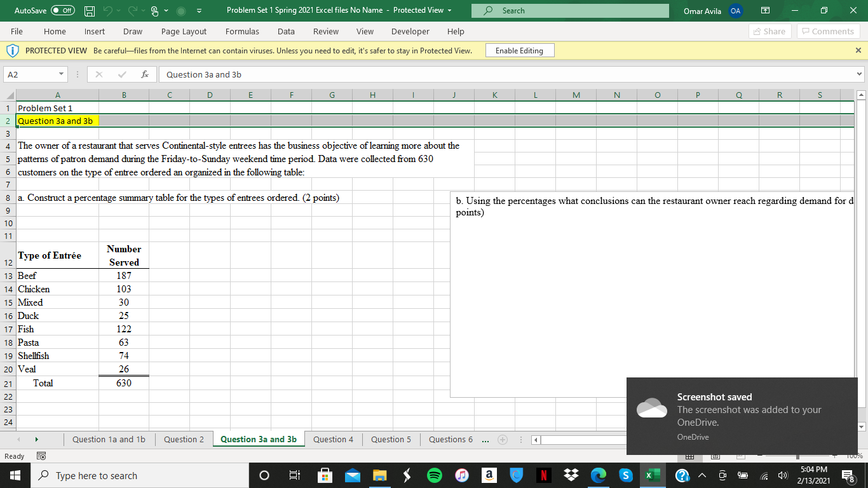Click the Enable Editing button

tap(520, 50)
